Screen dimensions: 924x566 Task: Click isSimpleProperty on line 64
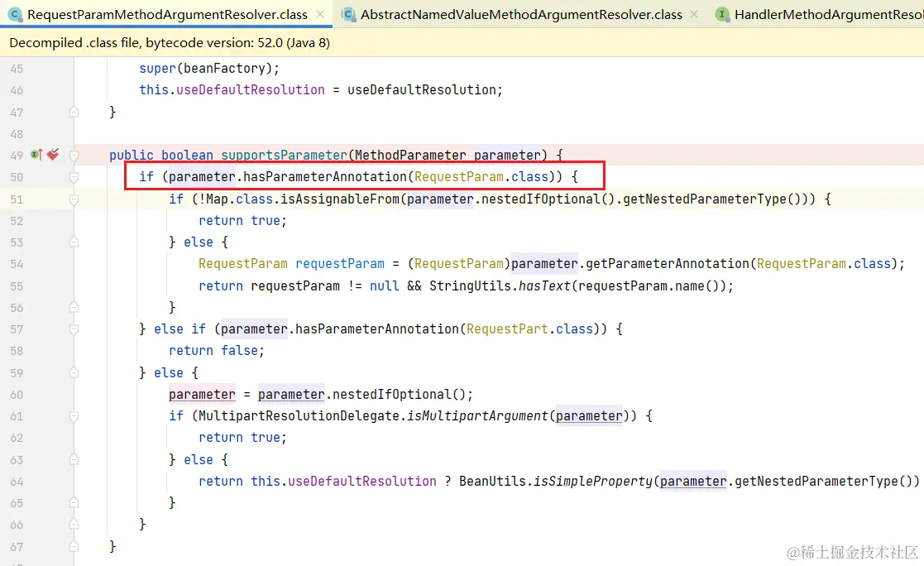pos(593,481)
